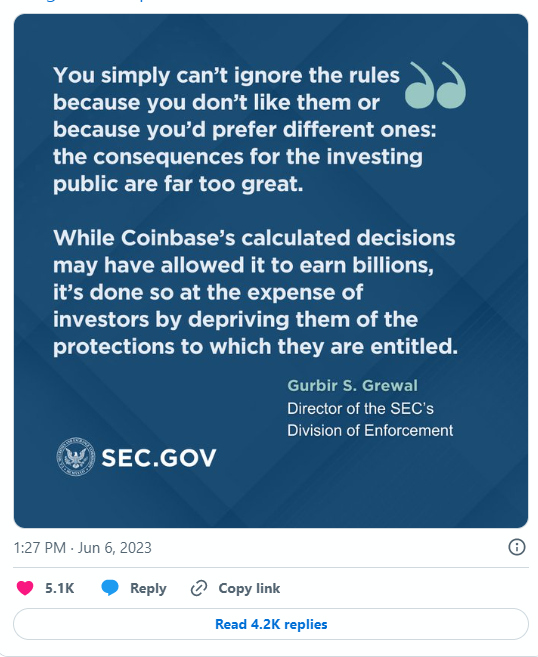Click the SEC.GOV text in the image
Image resolution: width=538 pixels, height=657 pixels.
[159, 458]
